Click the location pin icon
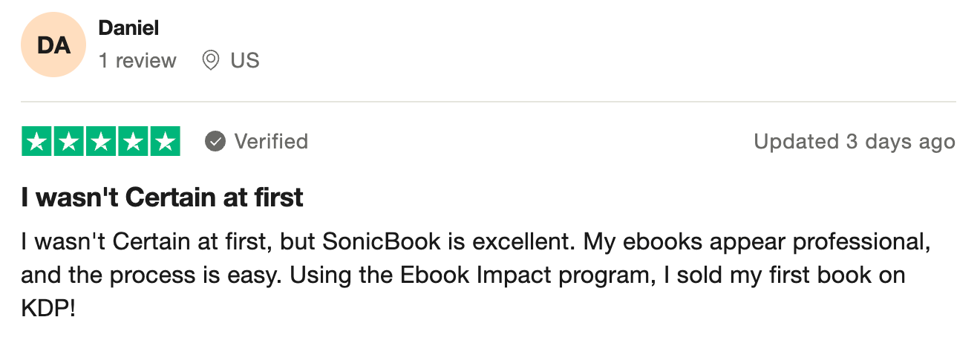 click(x=211, y=60)
